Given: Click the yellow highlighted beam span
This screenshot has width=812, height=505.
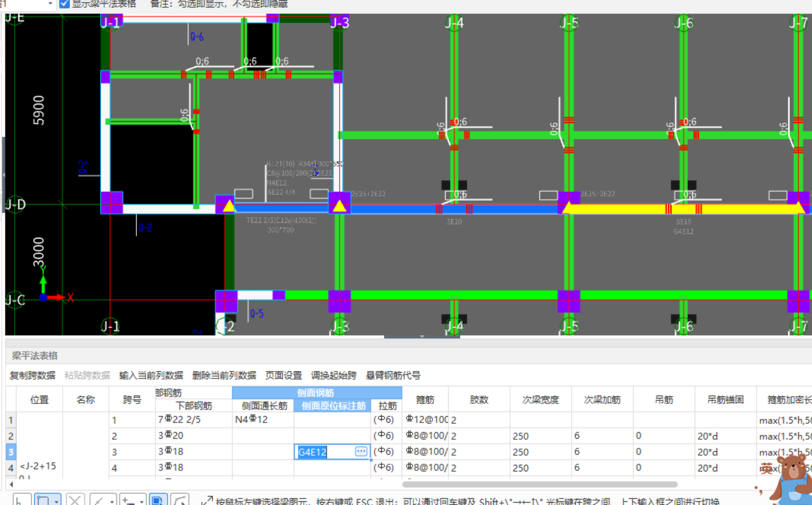Looking at the screenshot, I should (x=683, y=209).
